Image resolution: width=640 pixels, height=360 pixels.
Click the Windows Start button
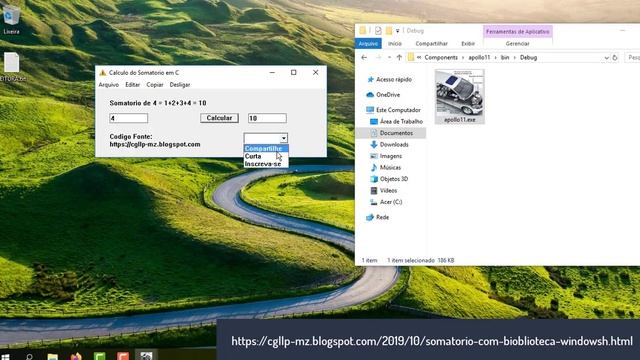coord(5,357)
